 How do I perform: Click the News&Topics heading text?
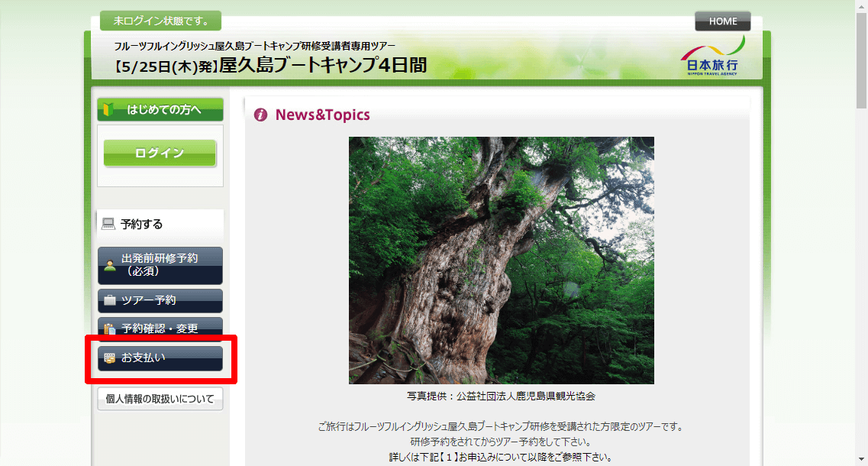322,115
